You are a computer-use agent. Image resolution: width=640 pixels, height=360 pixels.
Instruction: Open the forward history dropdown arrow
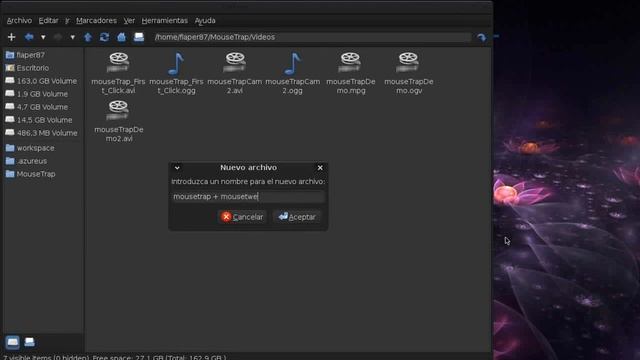click(x=72, y=37)
